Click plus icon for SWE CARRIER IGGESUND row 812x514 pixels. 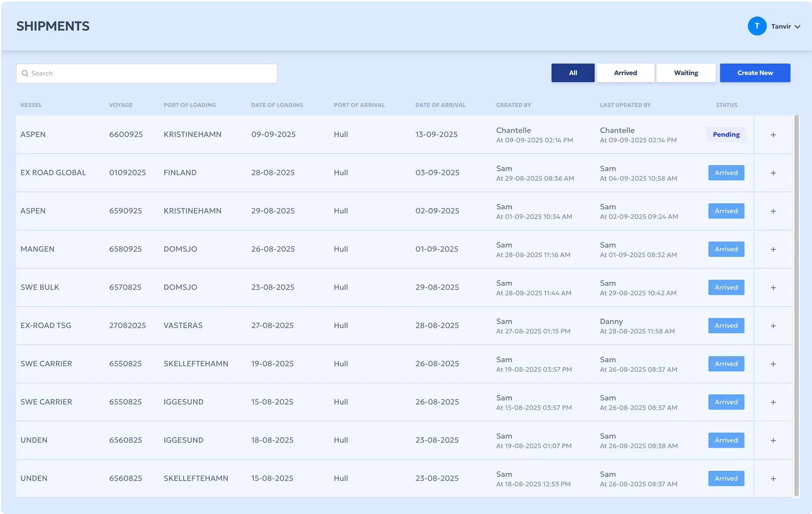click(x=773, y=402)
